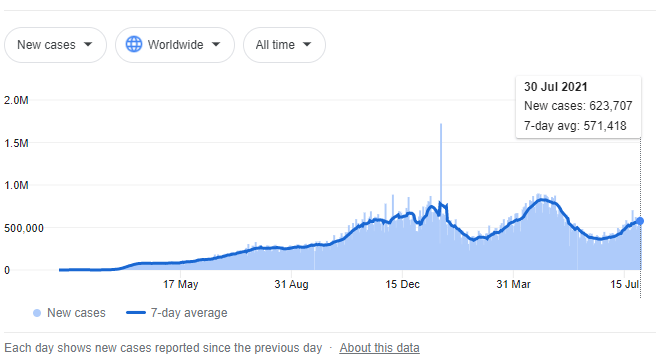
Task: Click the tall spike bar above 1.5M
Action: (x=441, y=162)
